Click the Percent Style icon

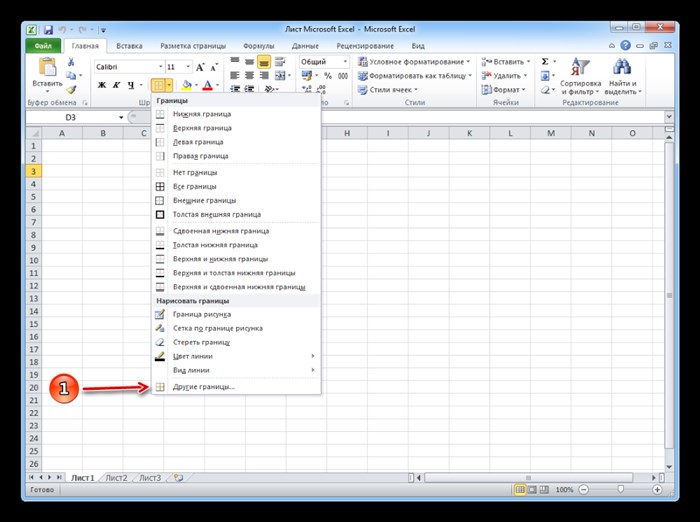(x=328, y=76)
